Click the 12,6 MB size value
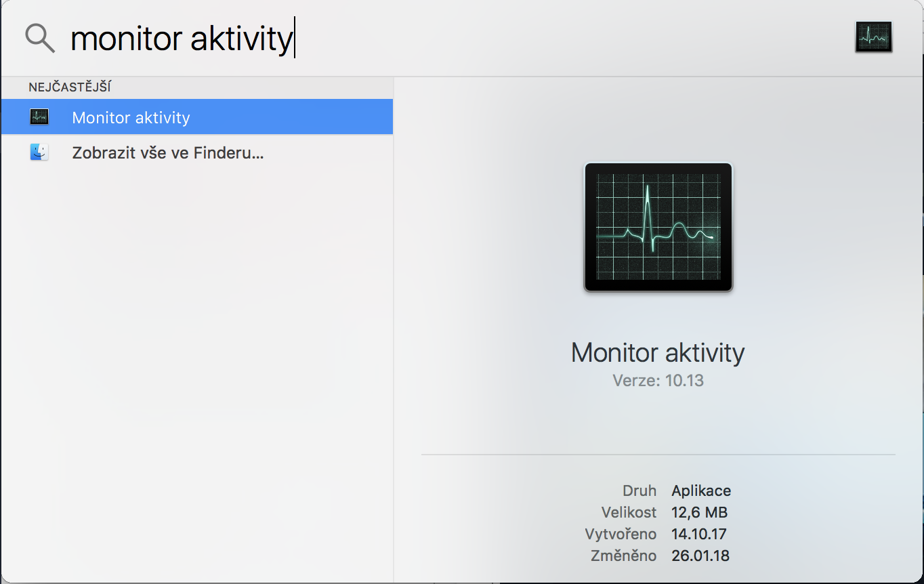This screenshot has width=924, height=584. [699, 512]
